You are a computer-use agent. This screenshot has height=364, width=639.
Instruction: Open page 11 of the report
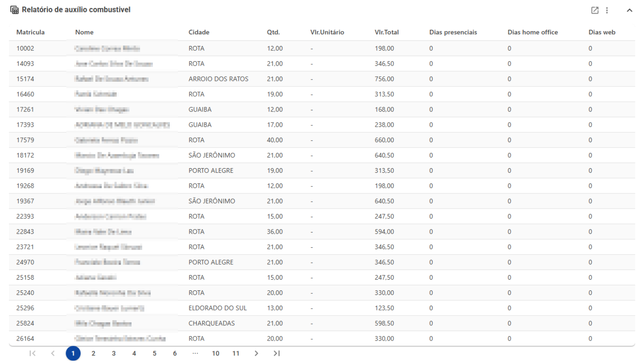[236, 353]
